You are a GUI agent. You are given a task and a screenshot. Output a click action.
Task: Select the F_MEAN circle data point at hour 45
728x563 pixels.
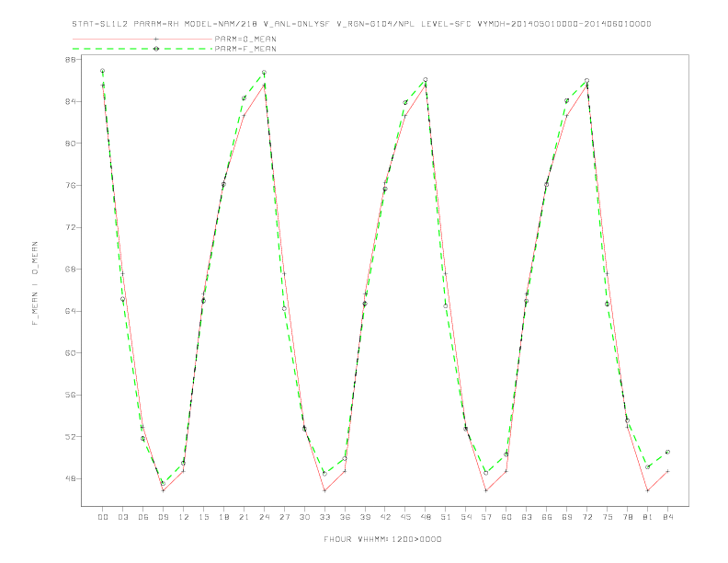(405, 102)
